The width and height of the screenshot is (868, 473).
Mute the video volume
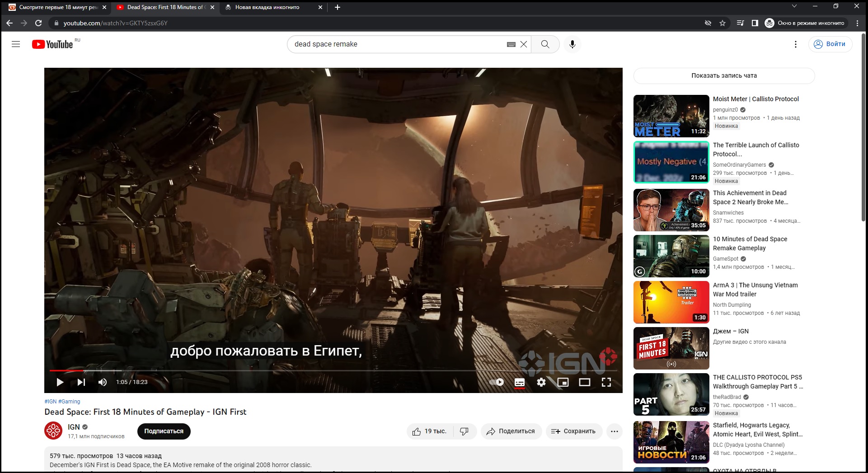point(103,382)
